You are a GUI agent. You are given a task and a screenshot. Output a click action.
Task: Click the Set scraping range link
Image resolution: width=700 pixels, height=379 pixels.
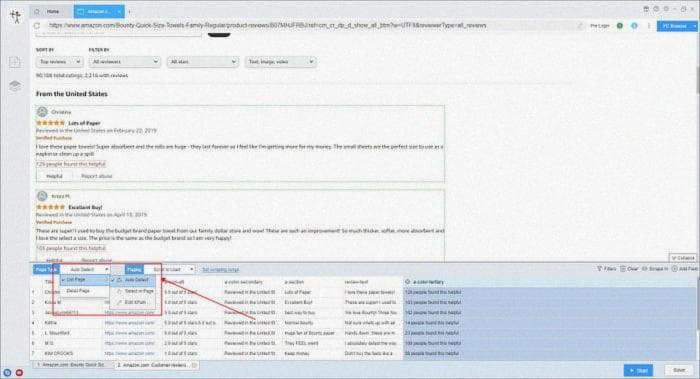point(221,270)
